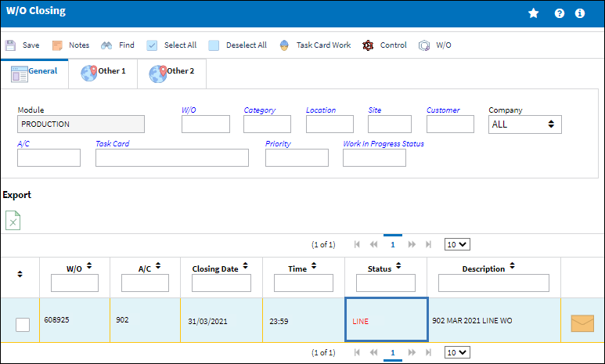Click Work In Progress Status link
This screenshot has width=605, height=364.
384,143
